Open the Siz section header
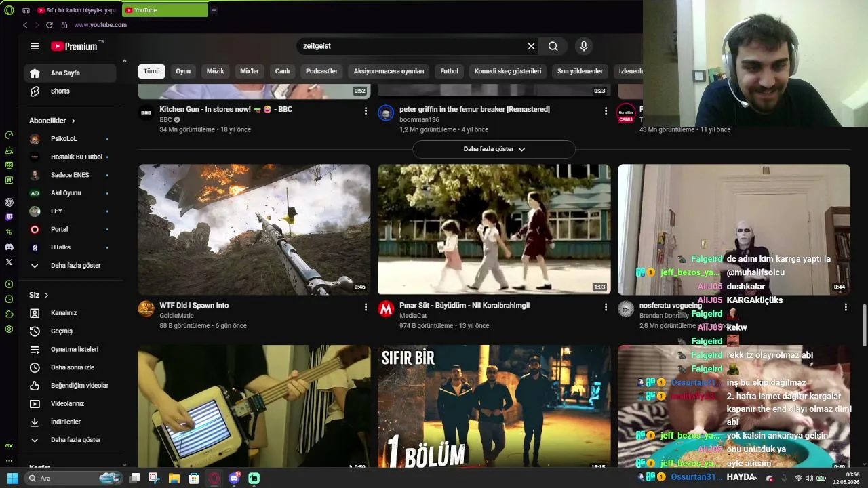 pyautogui.click(x=39, y=296)
